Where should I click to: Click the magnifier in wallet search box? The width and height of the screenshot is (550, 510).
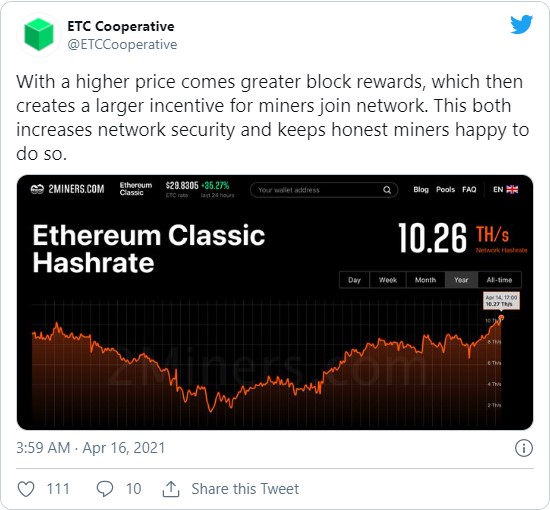click(x=387, y=190)
